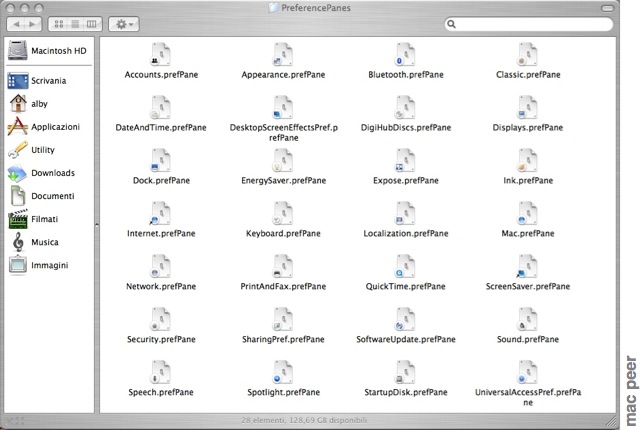Go back with the left arrow button
The image size is (640, 430).
(x=16, y=24)
